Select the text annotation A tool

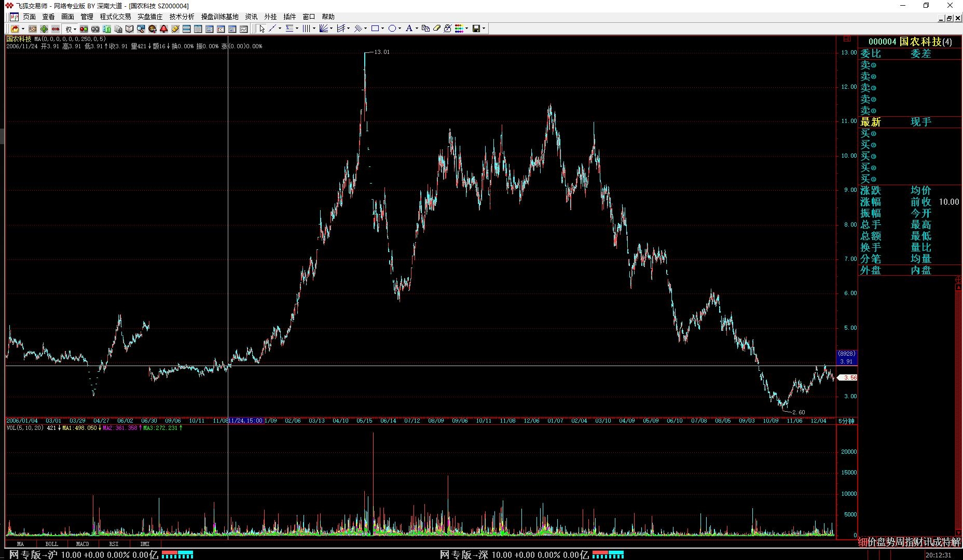(409, 29)
